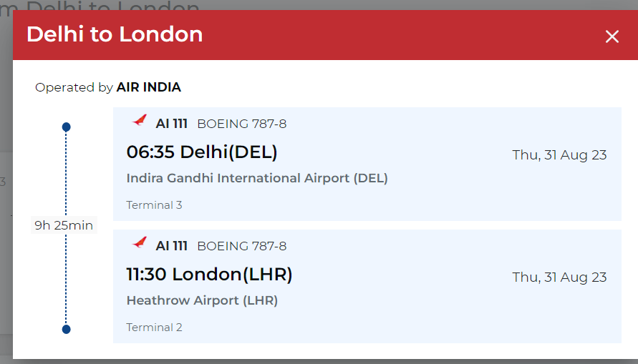Click the Delhi to London header title
This screenshot has width=638, height=364.
click(x=115, y=34)
